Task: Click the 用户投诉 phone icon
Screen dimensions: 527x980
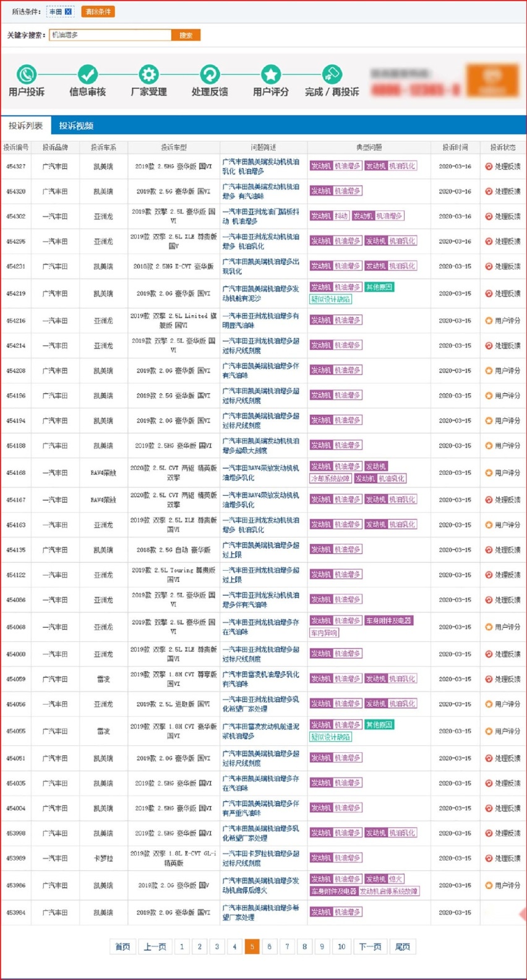Action: [27, 74]
